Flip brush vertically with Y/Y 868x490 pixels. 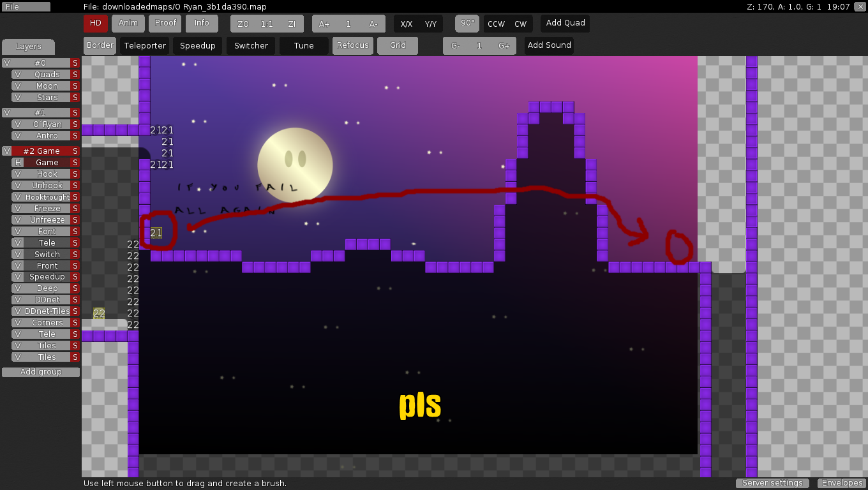click(431, 24)
